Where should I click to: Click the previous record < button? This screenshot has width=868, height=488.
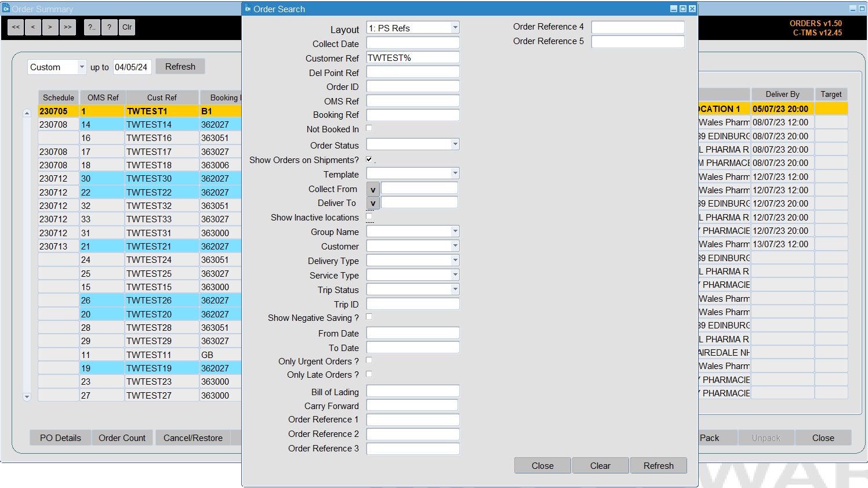[33, 27]
